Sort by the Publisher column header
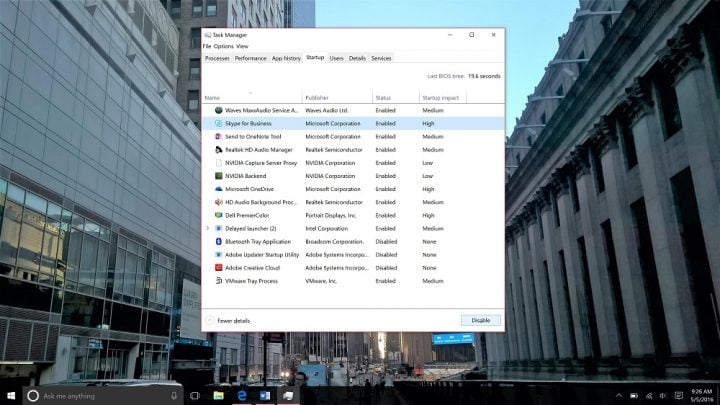The image size is (720, 405). (x=337, y=97)
